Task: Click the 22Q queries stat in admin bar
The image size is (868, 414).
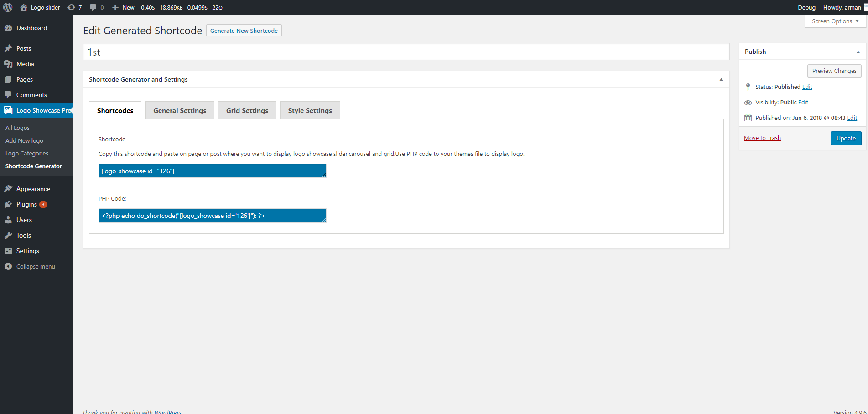Action: pyautogui.click(x=217, y=7)
